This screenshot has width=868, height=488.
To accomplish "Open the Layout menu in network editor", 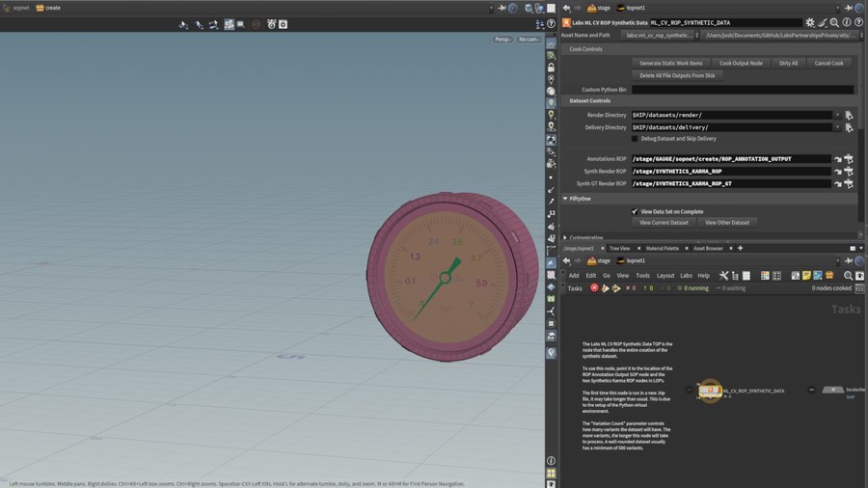I will pos(665,276).
